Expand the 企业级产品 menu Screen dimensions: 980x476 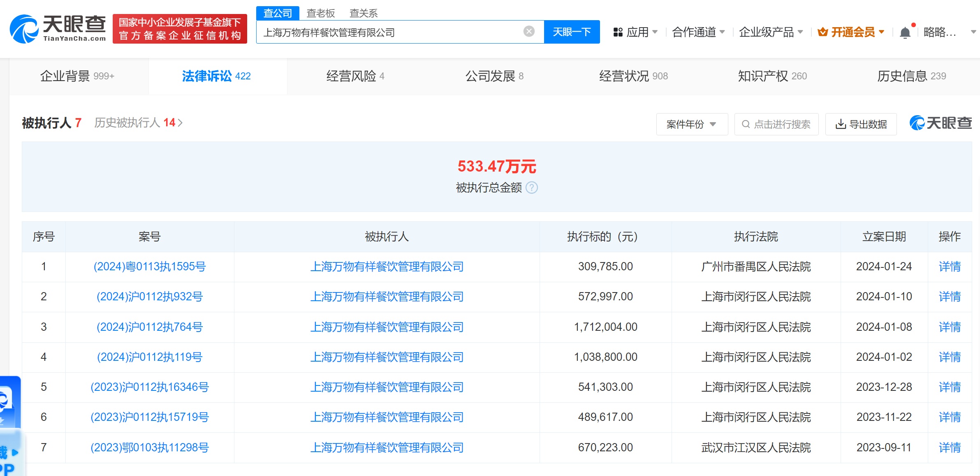[771, 32]
